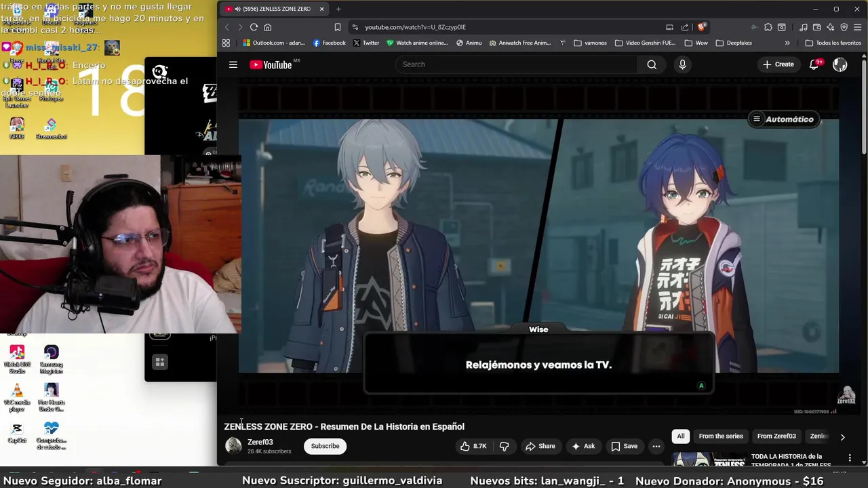Screen dimensions: 868x488
Task: Click the Automático button in the video
Action: coord(783,119)
